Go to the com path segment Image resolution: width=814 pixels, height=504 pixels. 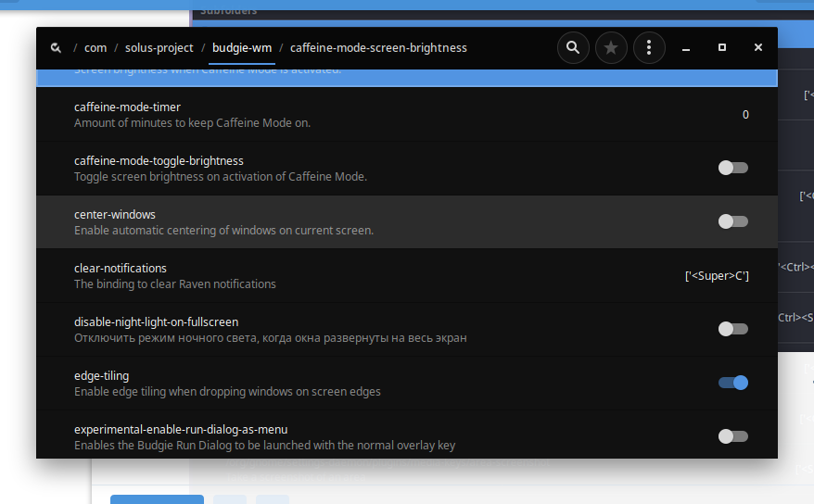click(x=95, y=48)
